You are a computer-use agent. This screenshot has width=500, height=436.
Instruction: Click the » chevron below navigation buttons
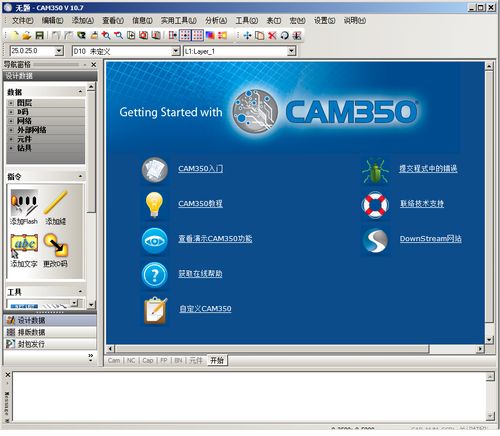pos(91,357)
